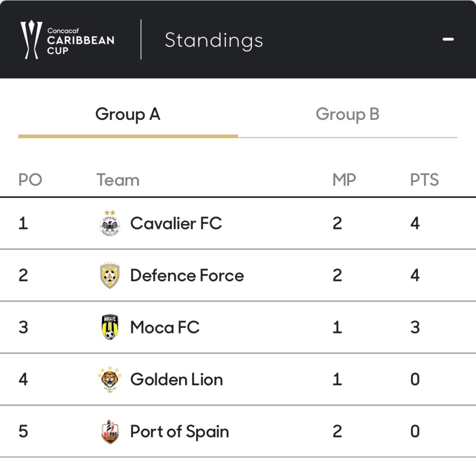Click the MP column header

pyautogui.click(x=344, y=180)
